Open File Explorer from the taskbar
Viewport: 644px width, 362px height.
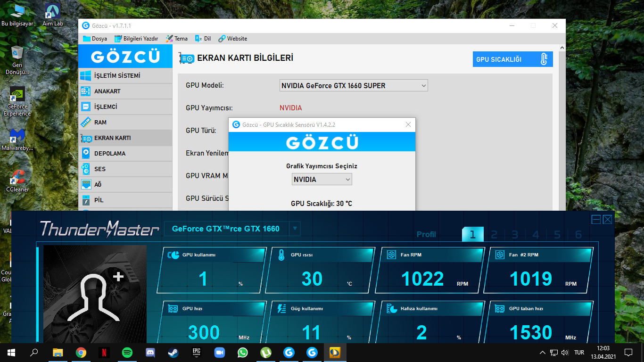[58, 352]
